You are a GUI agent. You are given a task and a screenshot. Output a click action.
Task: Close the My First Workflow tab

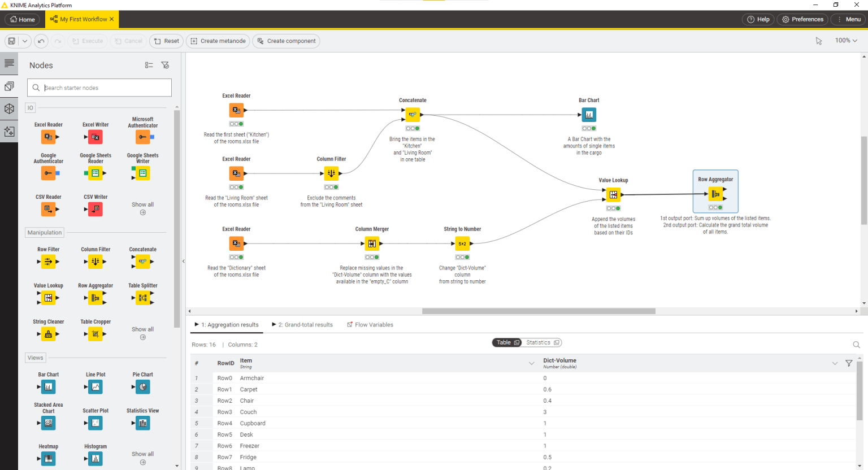(x=111, y=19)
